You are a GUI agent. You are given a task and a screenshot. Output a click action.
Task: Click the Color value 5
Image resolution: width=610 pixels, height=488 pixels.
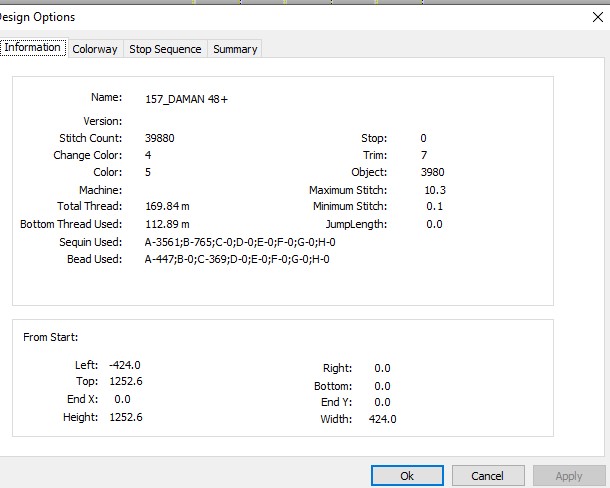coord(148,172)
